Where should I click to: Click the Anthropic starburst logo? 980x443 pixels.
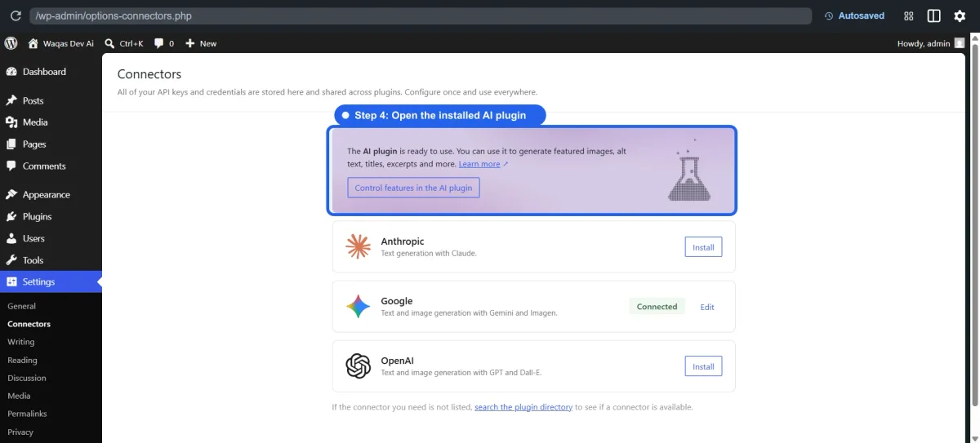click(x=358, y=246)
